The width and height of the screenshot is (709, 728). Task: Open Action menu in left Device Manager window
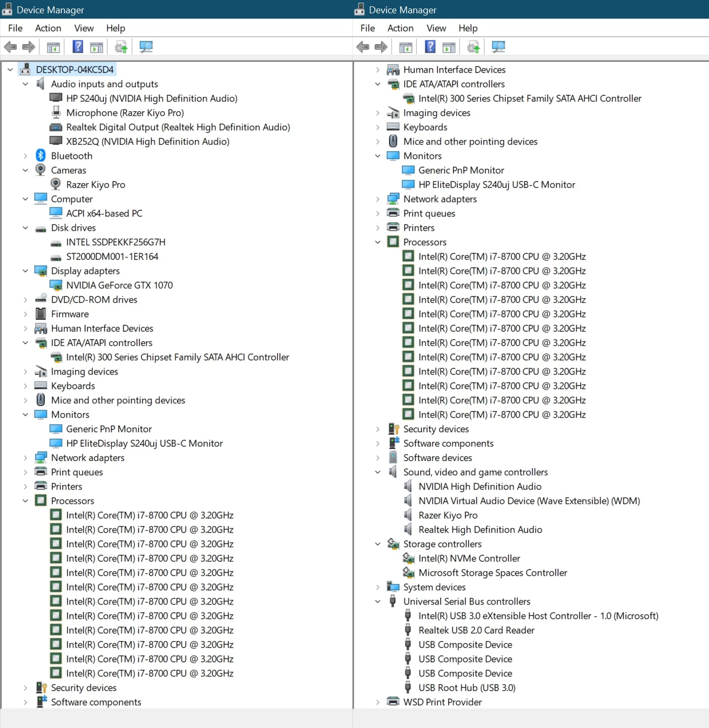coord(48,28)
